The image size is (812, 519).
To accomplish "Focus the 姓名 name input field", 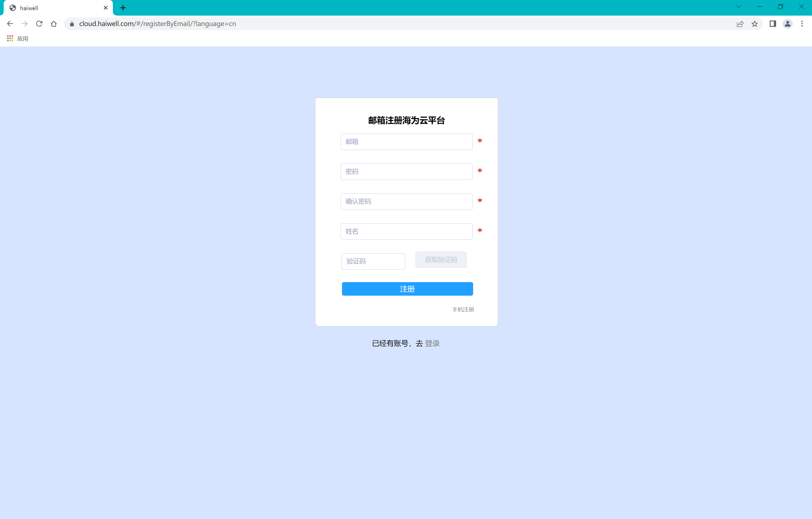I will coord(407,231).
